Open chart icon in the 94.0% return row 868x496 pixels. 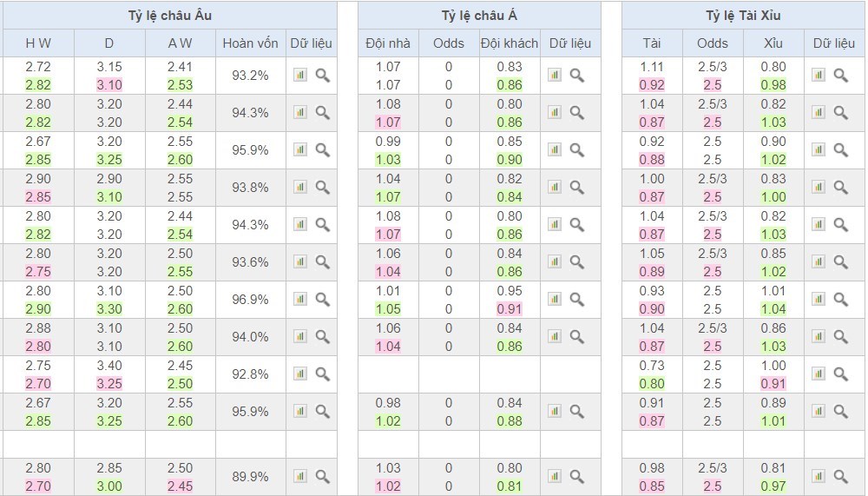click(x=300, y=336)
